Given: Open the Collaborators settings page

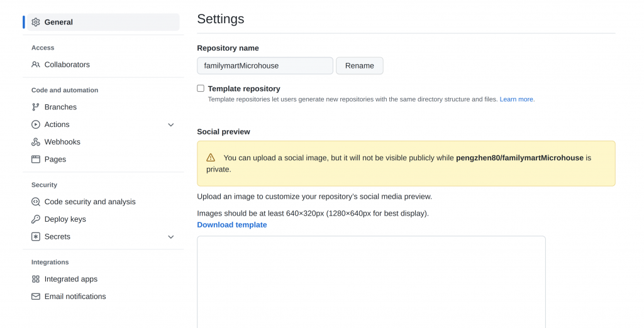Looking at the screenshot, I should click(x=67, y=65).
